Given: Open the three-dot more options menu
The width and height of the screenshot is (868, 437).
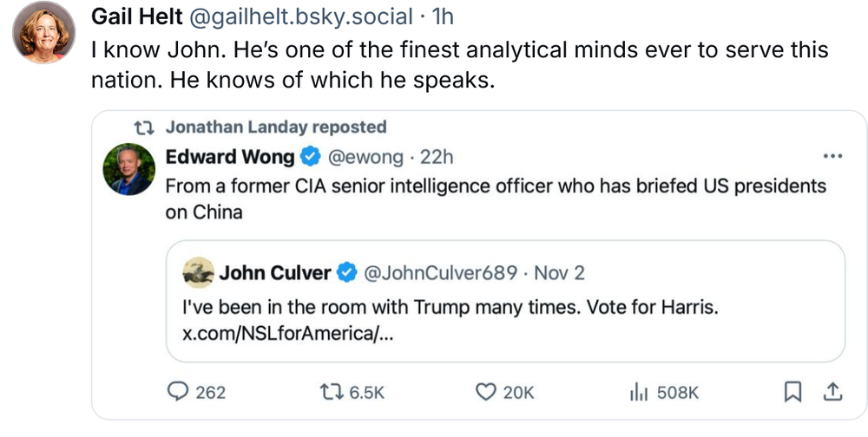Looking at the screenshot, I should (x=832, y=157).
